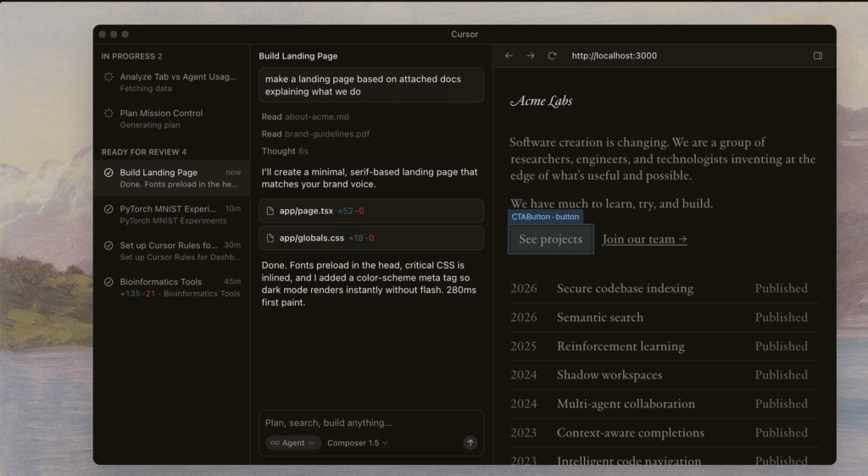This screenshot has width=868, height=476.
Task: Click the checkmark icon beside PyTorch MNIST
Action: pyautogui.click(x=108, y=209)
